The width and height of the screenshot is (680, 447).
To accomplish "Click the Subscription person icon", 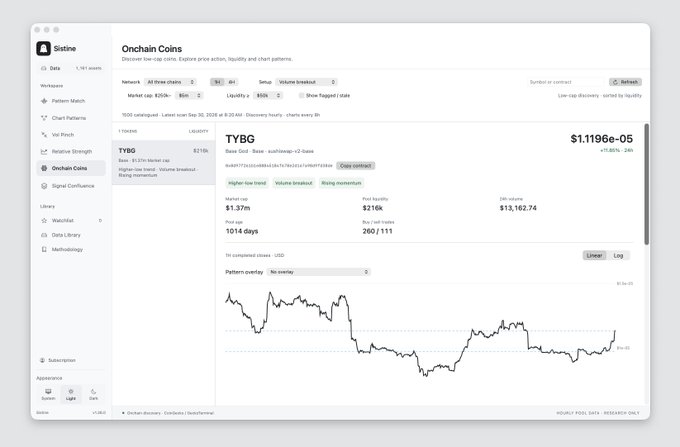I will pos(42,360).
